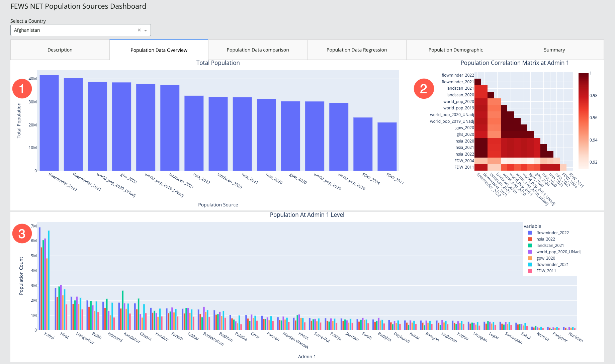Expand the country dropdown arrow
The image size is (615, 364).
tap(146, 30)
